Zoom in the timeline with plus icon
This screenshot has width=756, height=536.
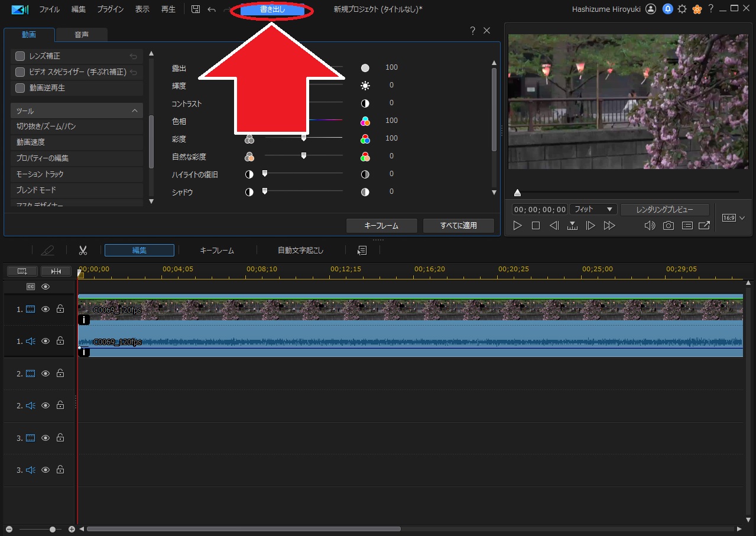pyautogui.click(x=72, y=529)
